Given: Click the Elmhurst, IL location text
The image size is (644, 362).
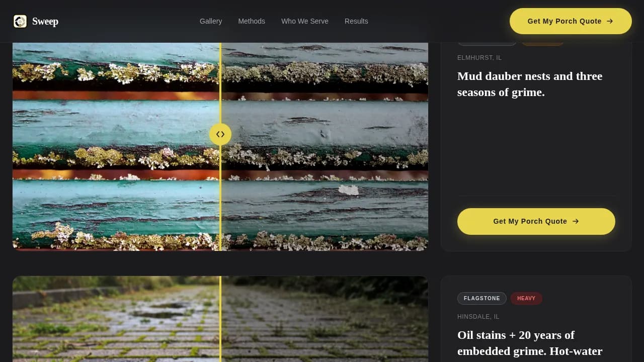Looking at the screenshot, I should pyautogui.click(x=479, y=58).
